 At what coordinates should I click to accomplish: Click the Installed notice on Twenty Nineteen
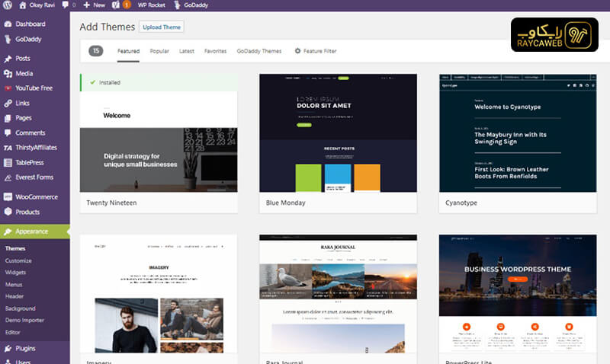(x=159, y=83)
